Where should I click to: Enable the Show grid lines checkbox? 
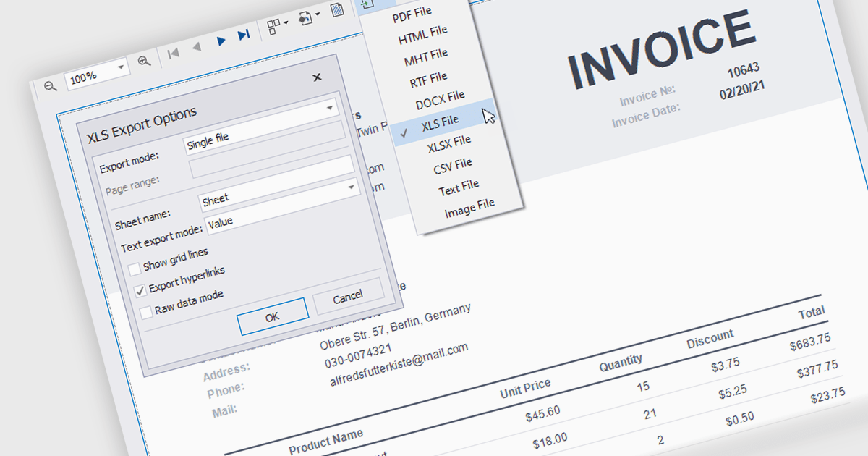point(135,270)
